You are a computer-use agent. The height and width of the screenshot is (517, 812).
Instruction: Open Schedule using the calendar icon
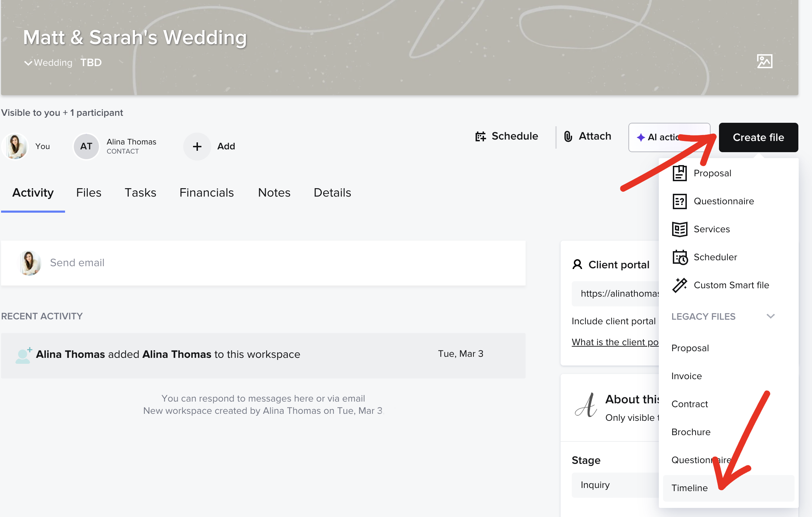(480, 136)
